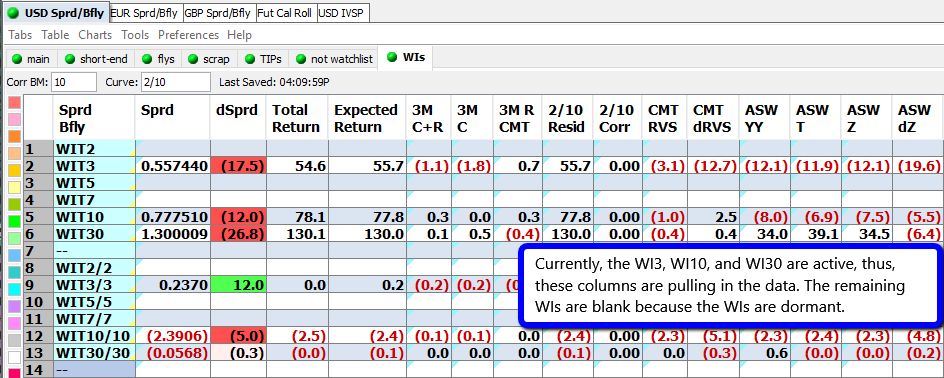
Task: Click the ASW T column header
Action: pos(816,118)
